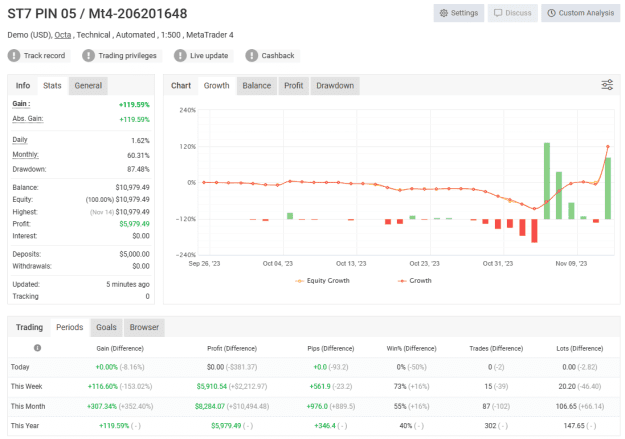
Task: Open Custom Analysis
Action: point(580,13)
